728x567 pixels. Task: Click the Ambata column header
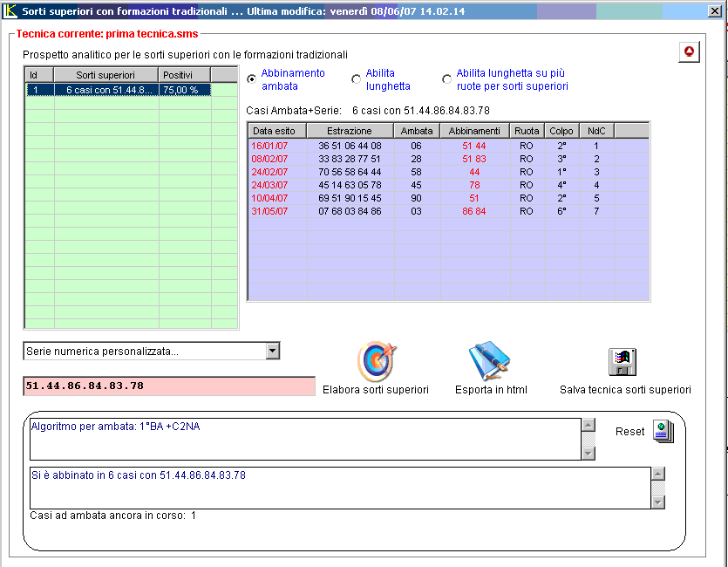point(417,131)
